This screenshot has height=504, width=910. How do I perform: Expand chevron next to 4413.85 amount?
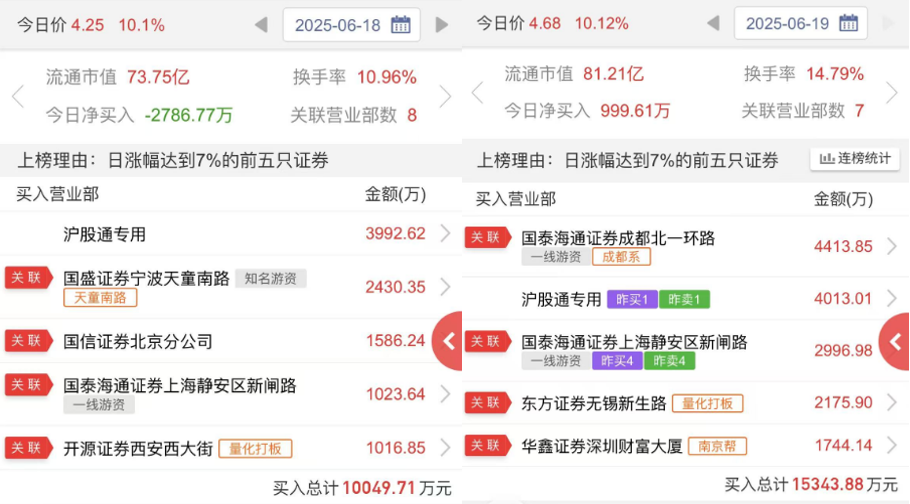(x=891, y=246)
